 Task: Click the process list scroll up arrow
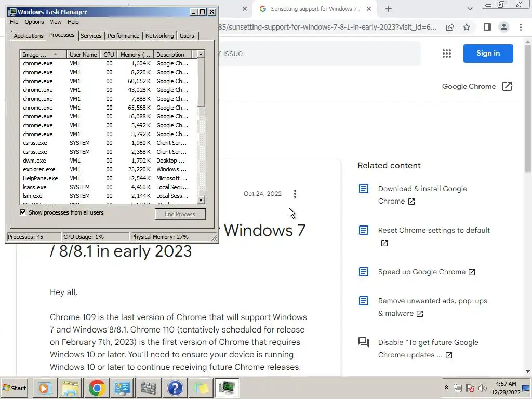pyautogui.click(x=201, y=54)
